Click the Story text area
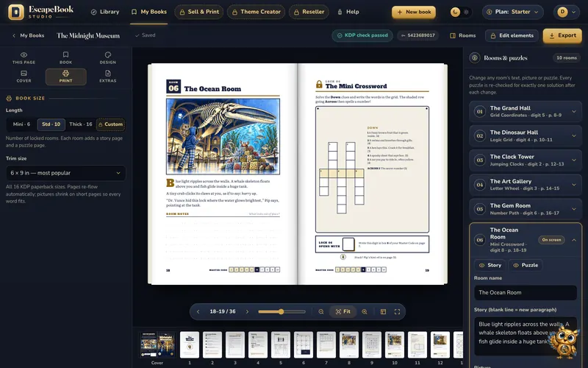 [525, 336]
